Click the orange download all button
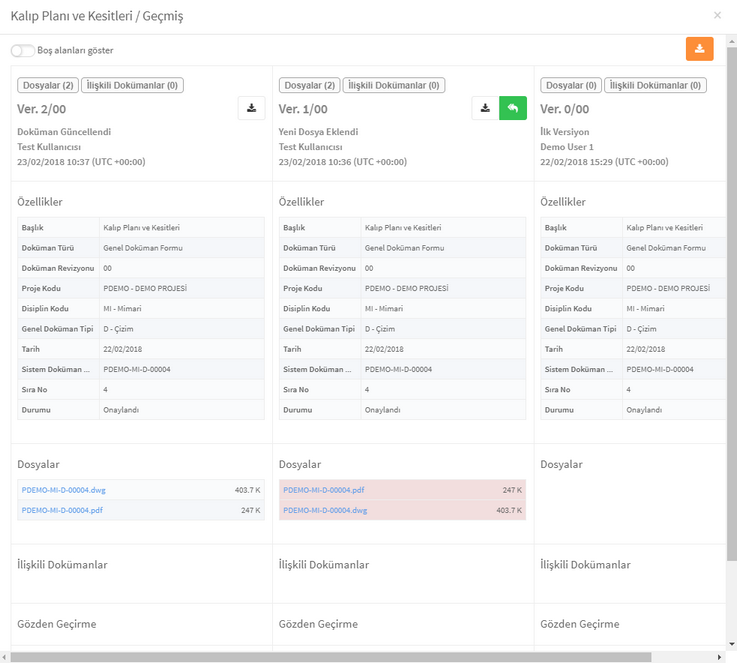Viewport: 737px width, 663px height. [699, 49]
